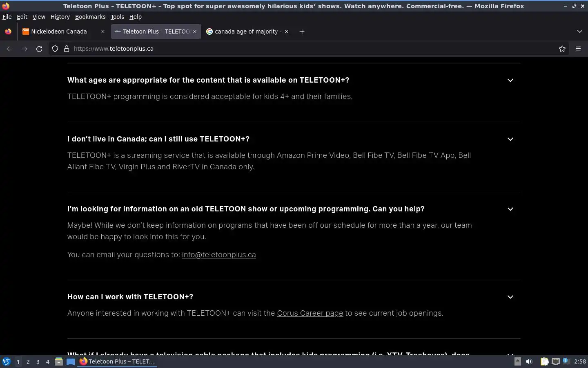Click 'TELETOON+ programming is considered acceptable' answer text
The height and width of the screenshot is (368, 588).
(210, 96)
